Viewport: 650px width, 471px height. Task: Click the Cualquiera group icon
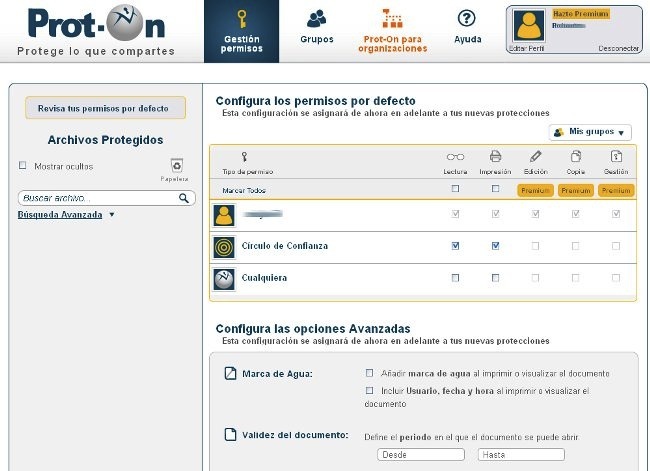[x=224, y=278]
